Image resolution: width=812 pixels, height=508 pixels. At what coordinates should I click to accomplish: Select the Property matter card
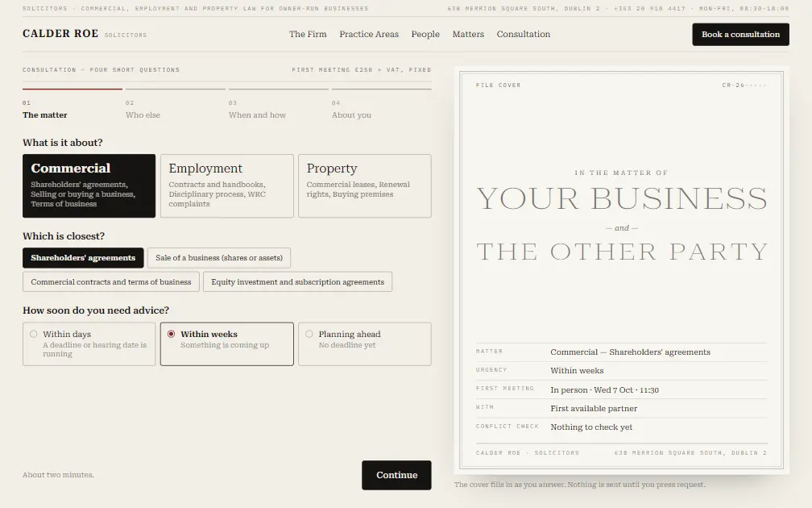(365, 185)
